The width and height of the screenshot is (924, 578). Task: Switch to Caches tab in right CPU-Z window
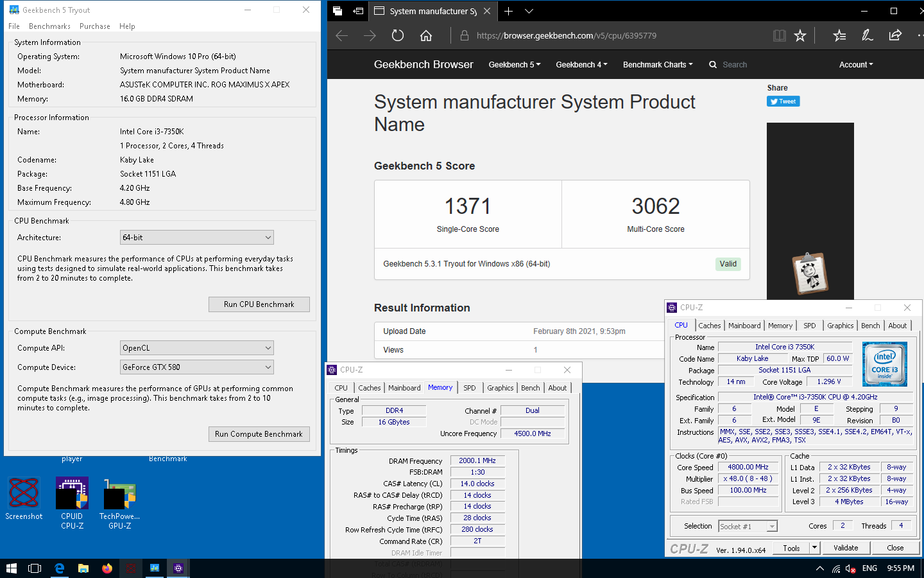710,326
